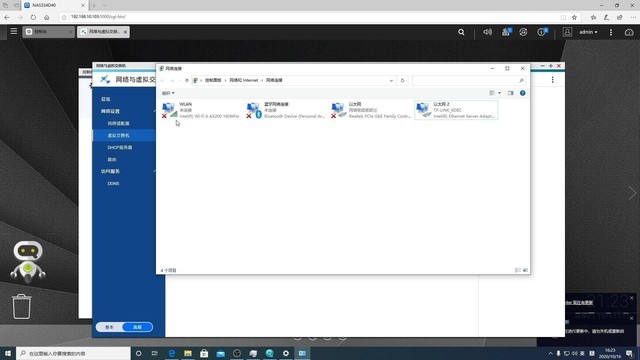Expand the admin user dropdown
This screenshot has height=360, width=640.
pyautogui.click(x=588, y=32)
